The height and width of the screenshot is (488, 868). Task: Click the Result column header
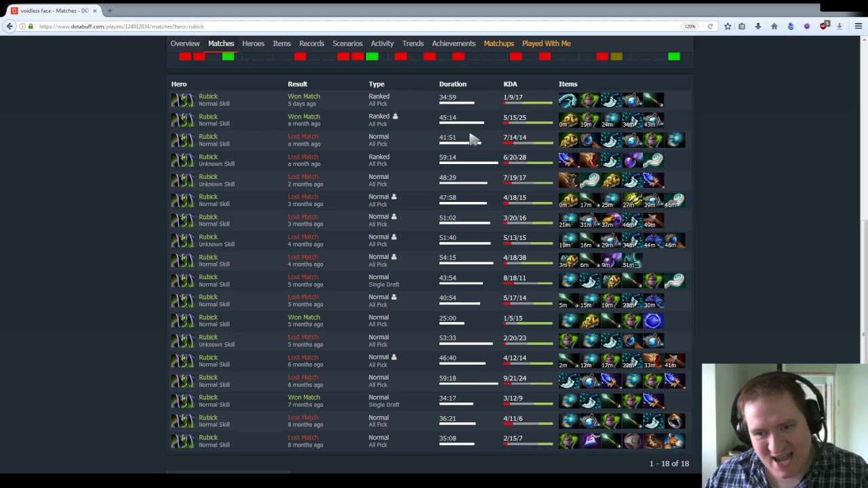pyautogui.click(x=298, y=84)
